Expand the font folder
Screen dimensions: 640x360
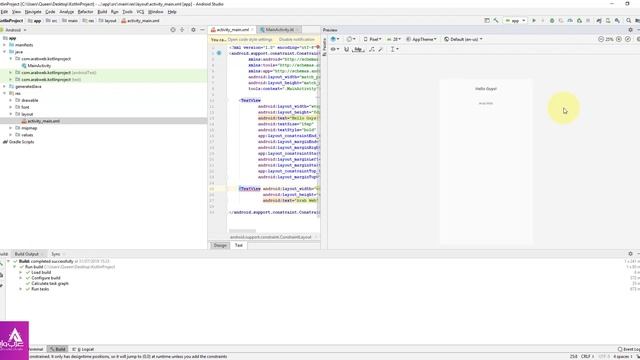[11, 107]
